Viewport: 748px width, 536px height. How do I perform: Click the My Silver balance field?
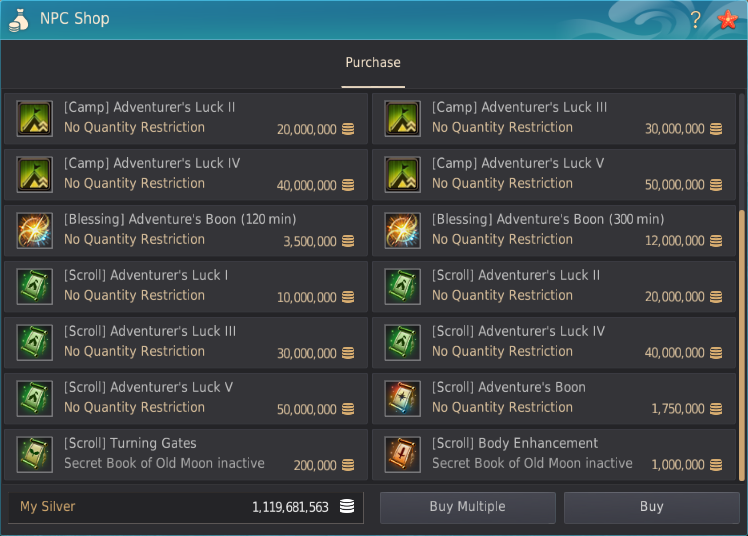185,507
